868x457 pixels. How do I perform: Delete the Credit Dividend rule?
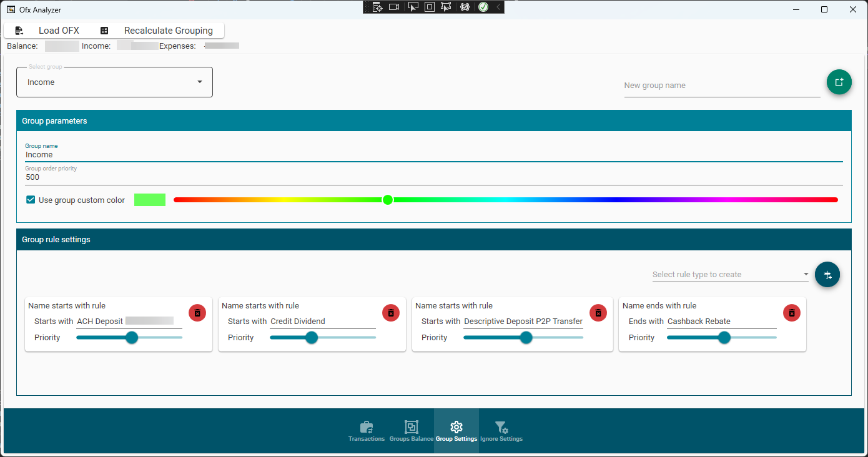pyautogui.click(x=391, y=313)
